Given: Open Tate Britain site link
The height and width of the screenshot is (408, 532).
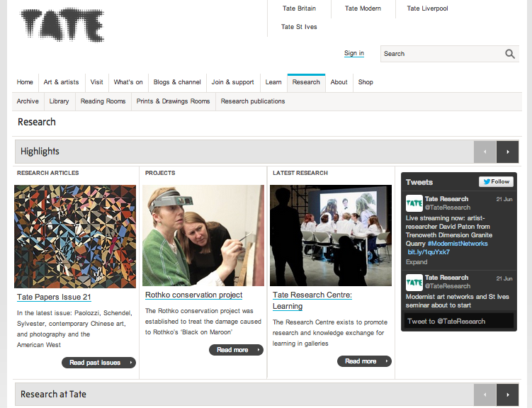Looking at the screenshot, I should (299, 8).
